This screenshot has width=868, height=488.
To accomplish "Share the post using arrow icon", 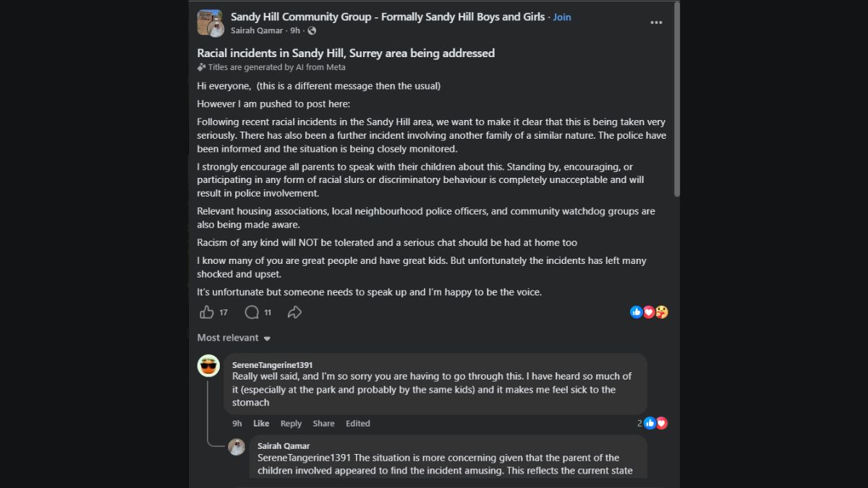I will (x=294, y=312).
